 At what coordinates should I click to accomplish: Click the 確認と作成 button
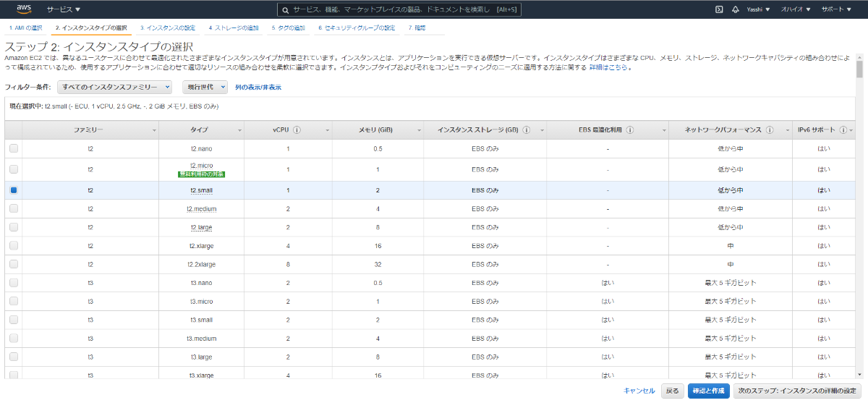pos(708,391)
